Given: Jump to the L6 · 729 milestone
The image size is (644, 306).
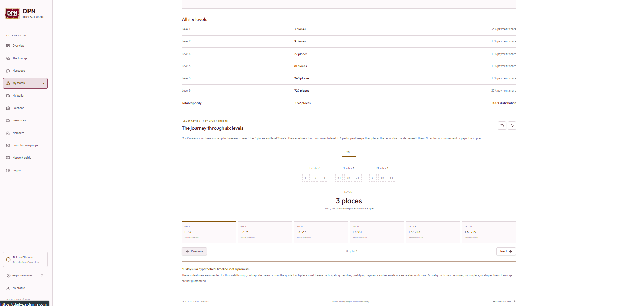Looking at the screenshot, I should [x=489, y=232].
